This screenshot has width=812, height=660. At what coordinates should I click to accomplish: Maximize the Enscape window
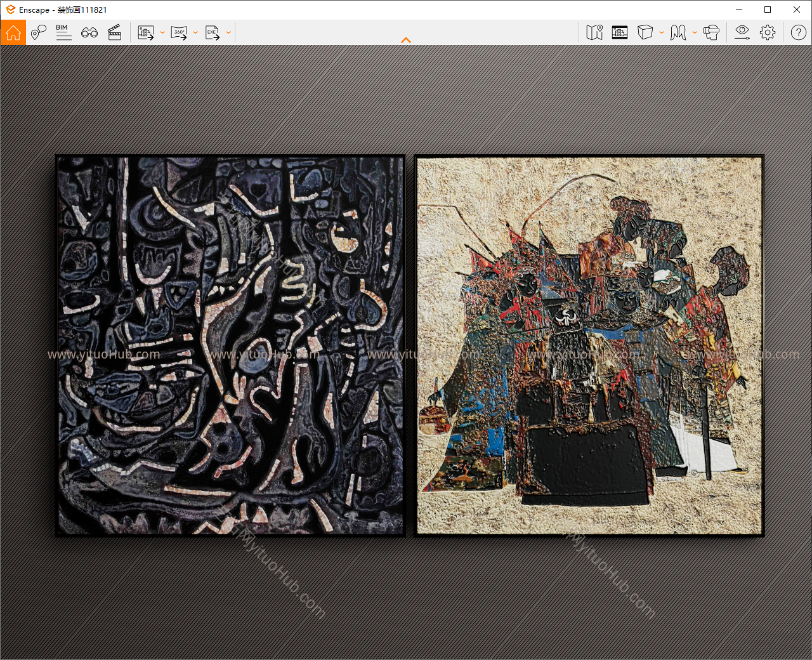768,10
